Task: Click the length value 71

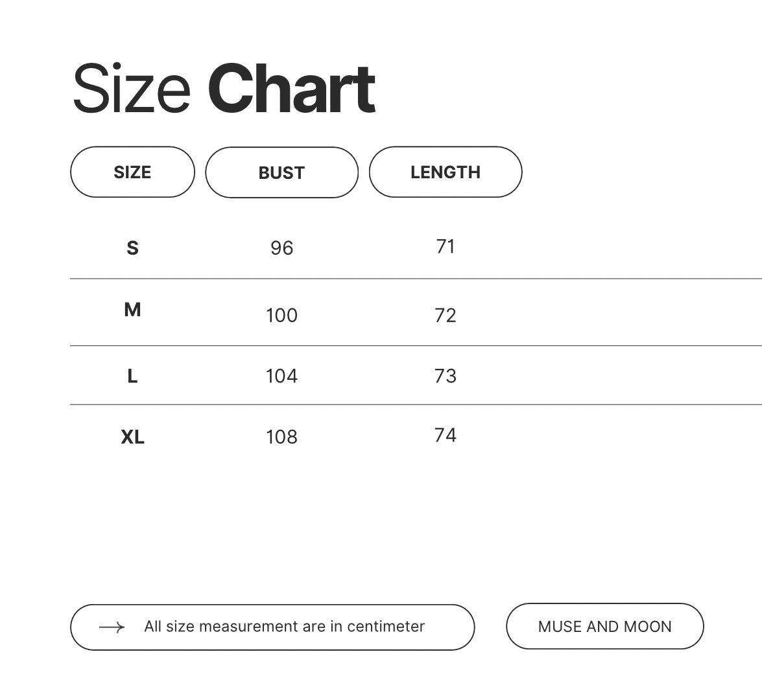Action: click(446, 246)
